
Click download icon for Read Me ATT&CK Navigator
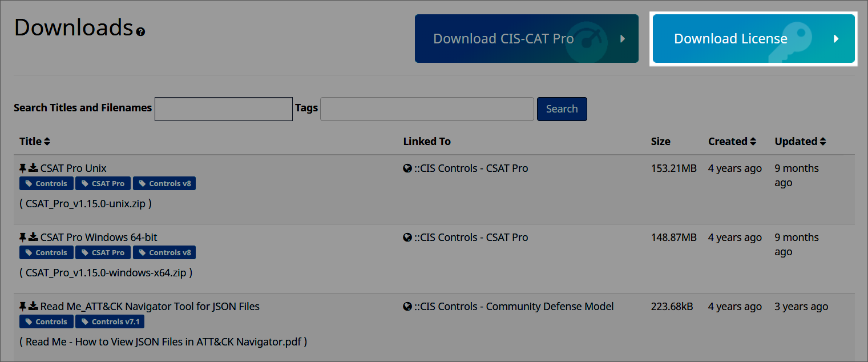[x=34, y=306]
